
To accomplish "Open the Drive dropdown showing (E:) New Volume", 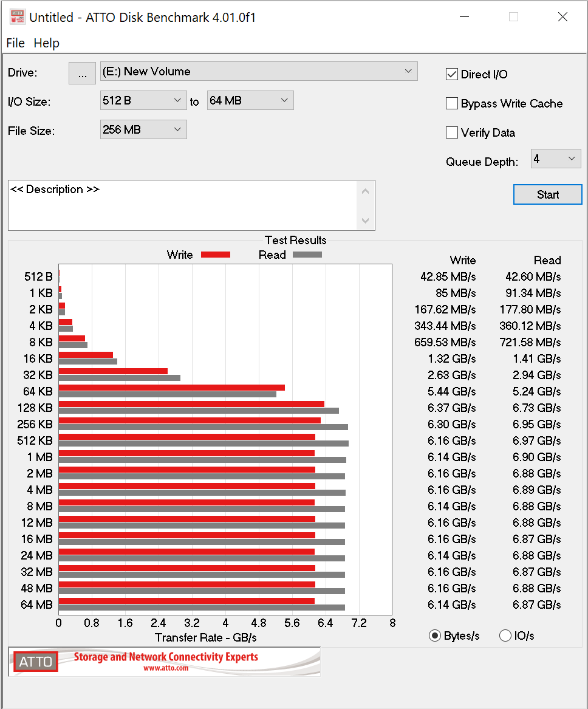I will point(259,72).
